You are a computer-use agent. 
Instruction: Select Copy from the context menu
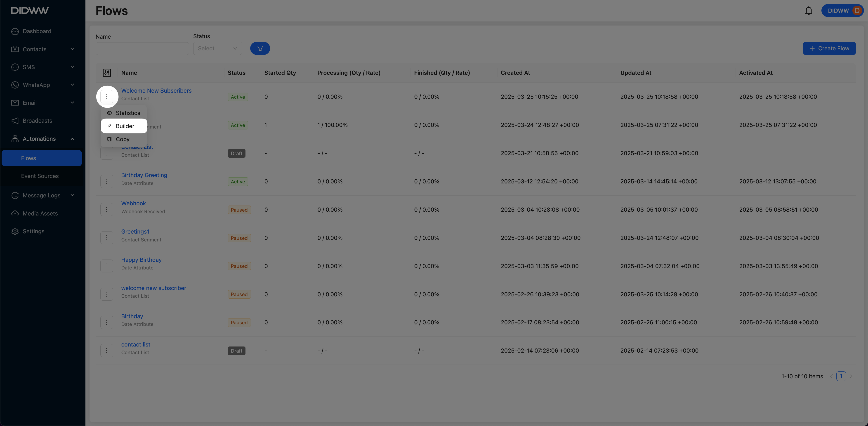tap(122, 139)
